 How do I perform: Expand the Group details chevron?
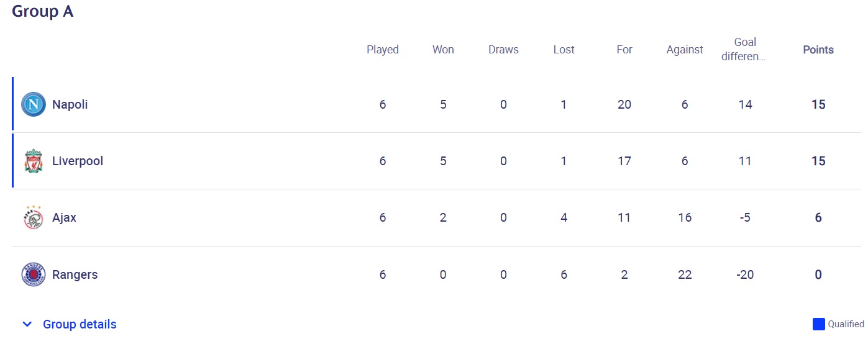point(27,324)
